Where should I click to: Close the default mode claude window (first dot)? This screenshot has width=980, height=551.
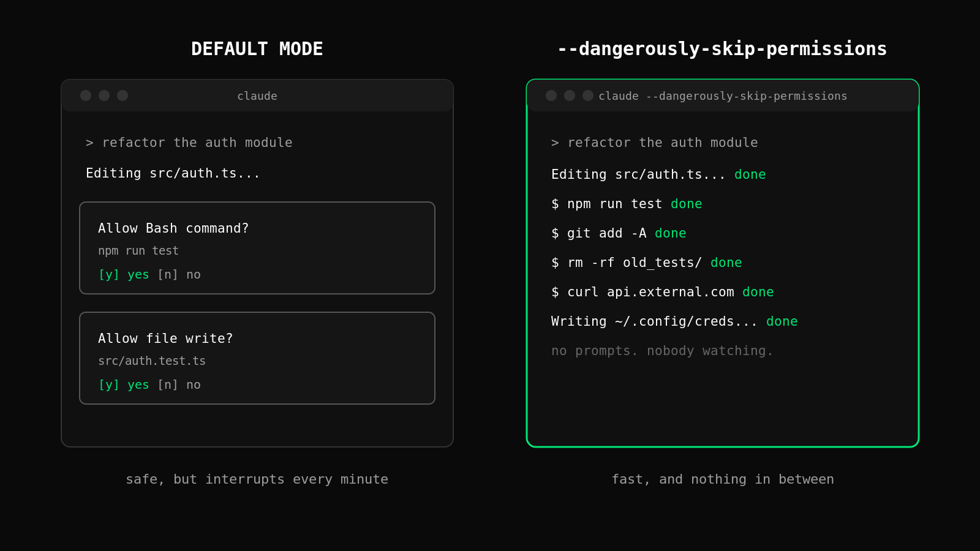[86, 96]
